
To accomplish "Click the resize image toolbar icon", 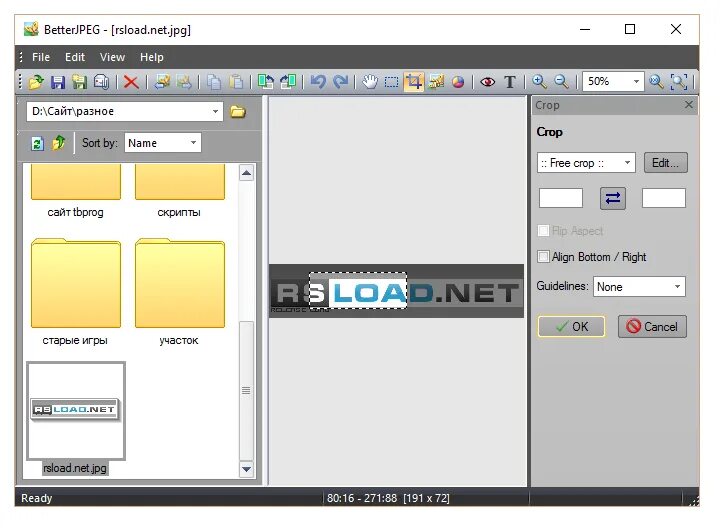I will pos(436,82).
